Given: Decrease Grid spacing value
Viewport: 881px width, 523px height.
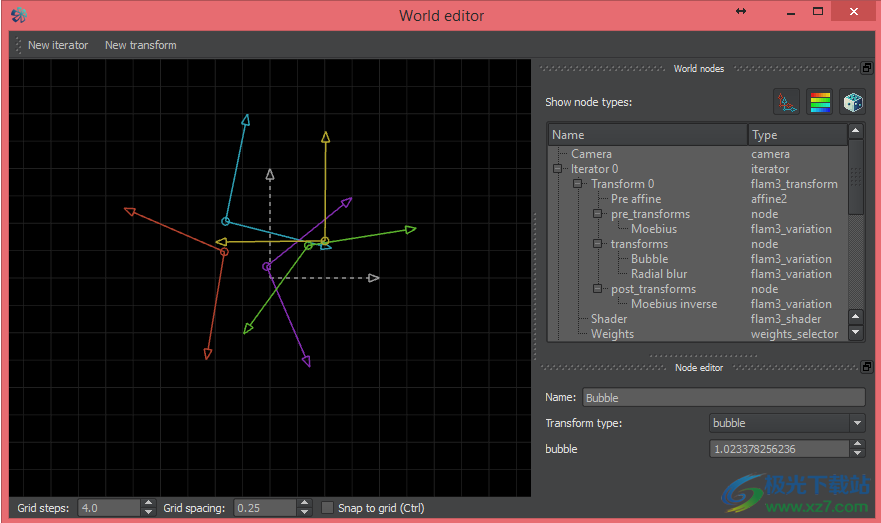Looking at the screenshot, I should (x=304, y=512).
